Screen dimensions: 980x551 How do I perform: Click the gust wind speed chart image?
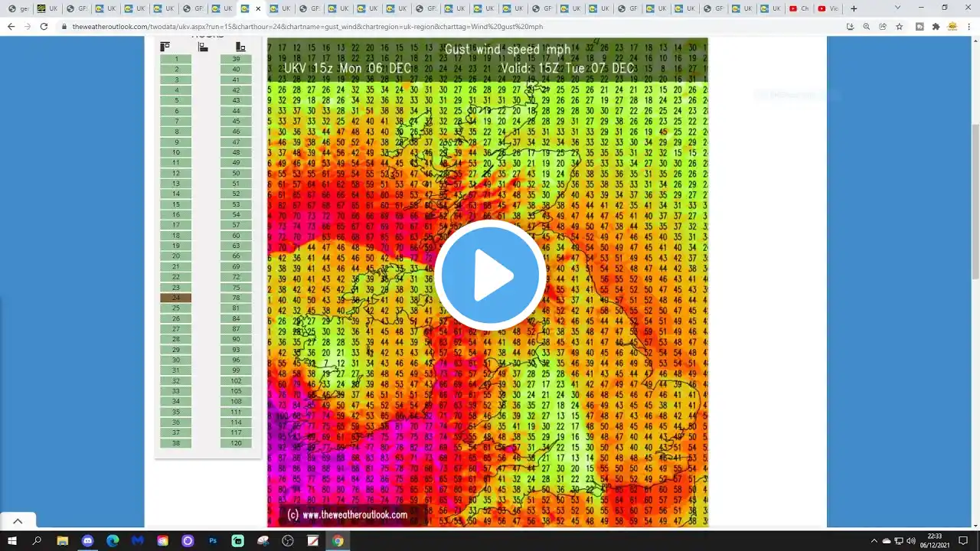[x=488, y=282]
